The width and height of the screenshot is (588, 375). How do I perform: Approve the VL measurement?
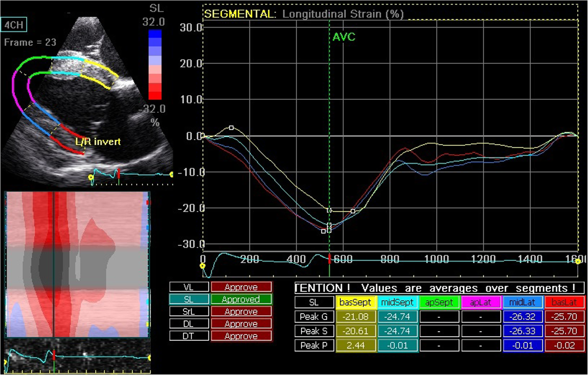pyautogui.click(x=241, y=287)
